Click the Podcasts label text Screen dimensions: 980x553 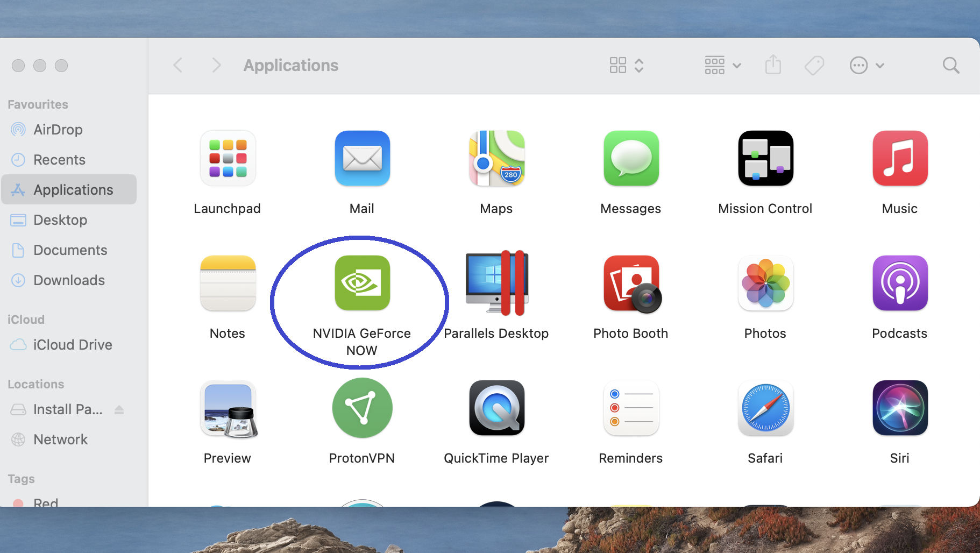pyautogui.click(x=900, y=334)
